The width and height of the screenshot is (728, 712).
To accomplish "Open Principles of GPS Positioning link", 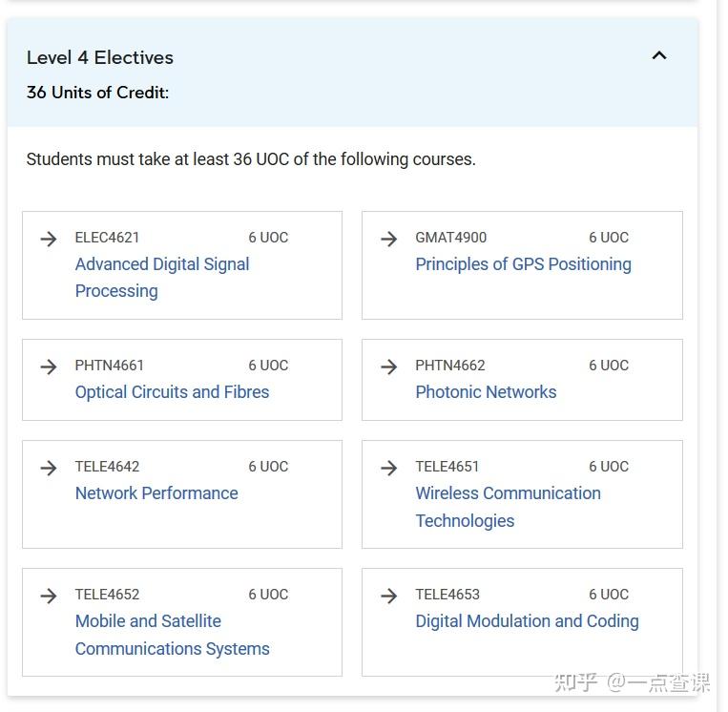I will [x=523, y=264].
